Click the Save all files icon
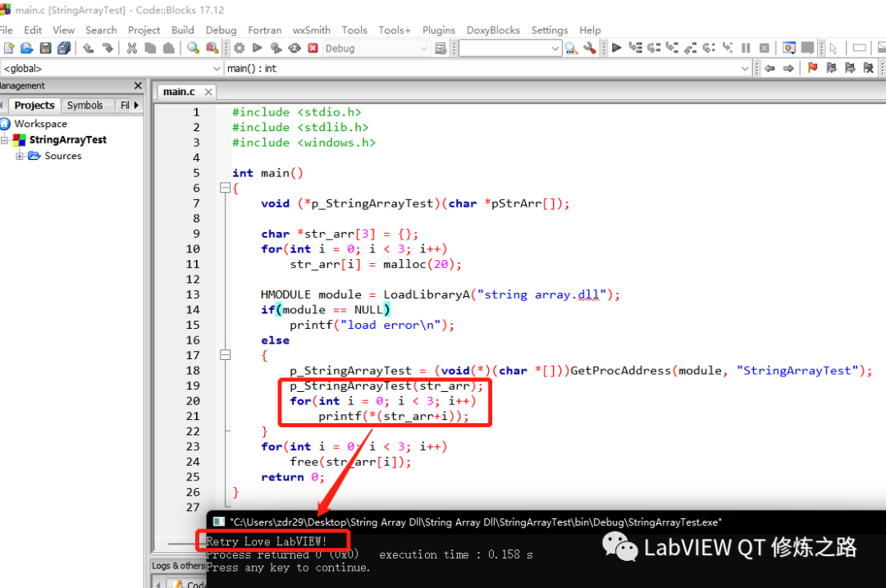This screenshot has height=588, width=886. [x=64, y=48]
